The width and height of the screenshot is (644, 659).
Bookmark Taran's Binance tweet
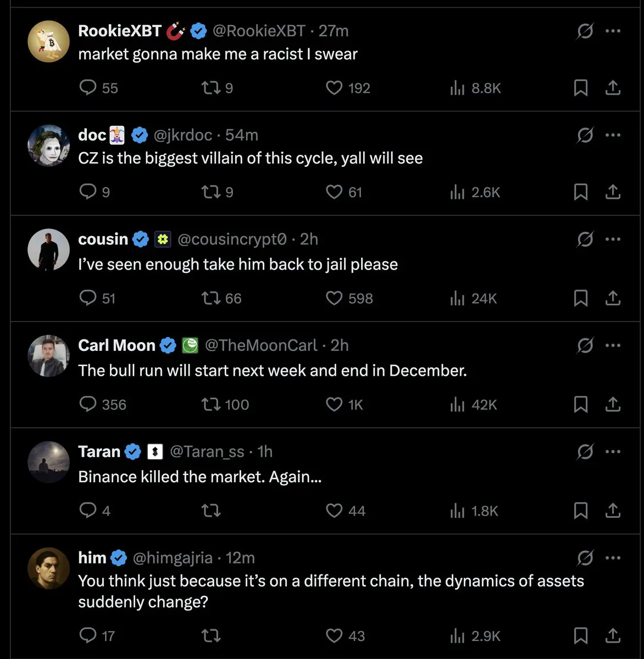pyautogui.click(x=581, y=511)
